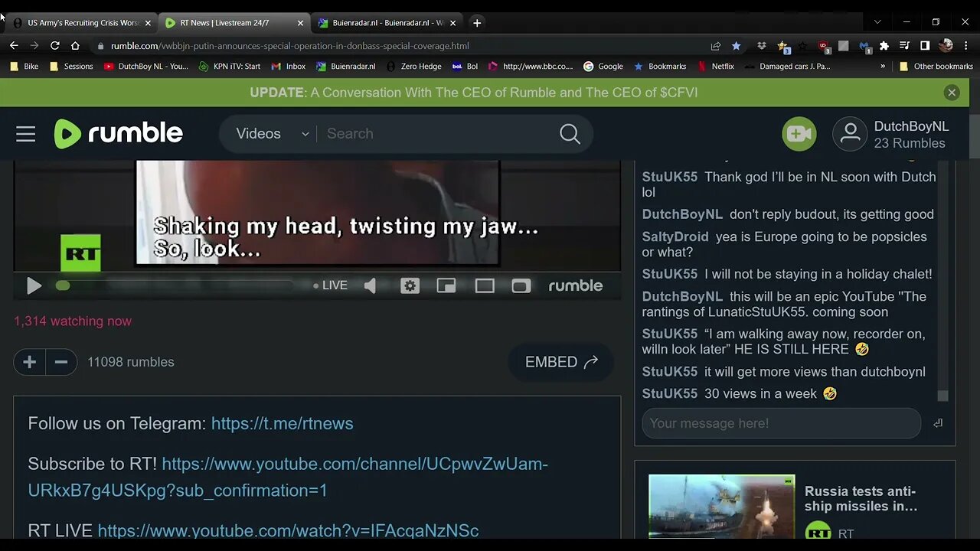This screenshot has width=980, height=551.
Task: Open the Zero Hedge bookmark
Action: point(414,67)
